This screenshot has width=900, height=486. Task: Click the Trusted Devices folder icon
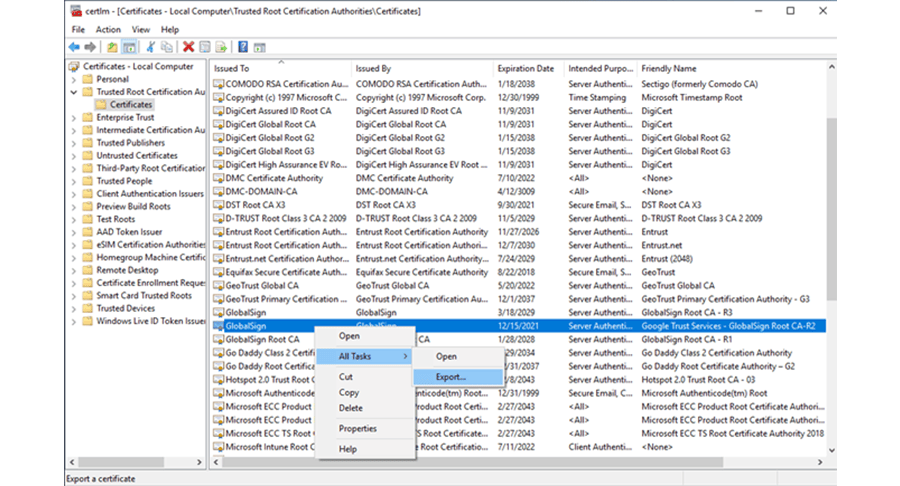point(87,309)
